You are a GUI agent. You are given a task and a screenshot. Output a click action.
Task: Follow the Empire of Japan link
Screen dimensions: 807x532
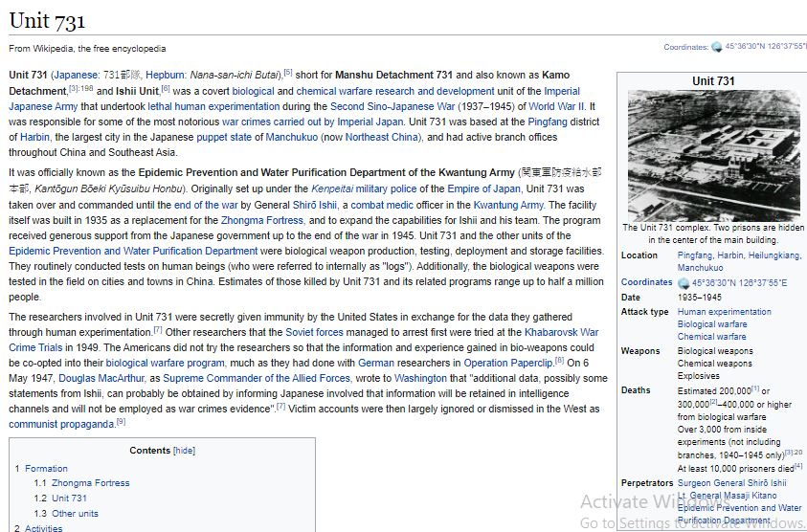coord(483,188)
